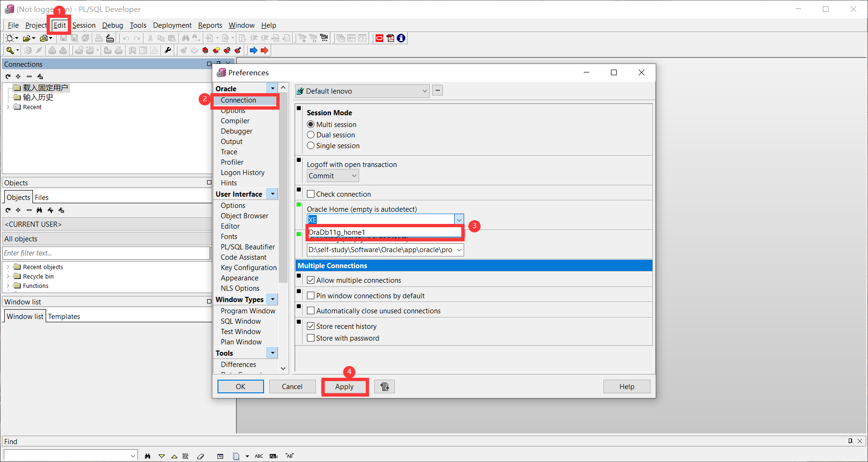This screenshot has width=868, height=462.
Task: Click the find next yellow down arrow
Action: 161,456
